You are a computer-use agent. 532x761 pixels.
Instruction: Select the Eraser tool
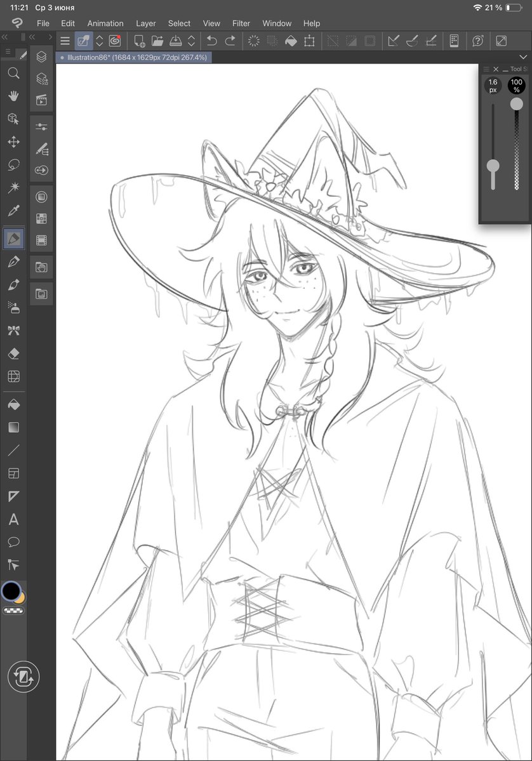pos(13,354)
